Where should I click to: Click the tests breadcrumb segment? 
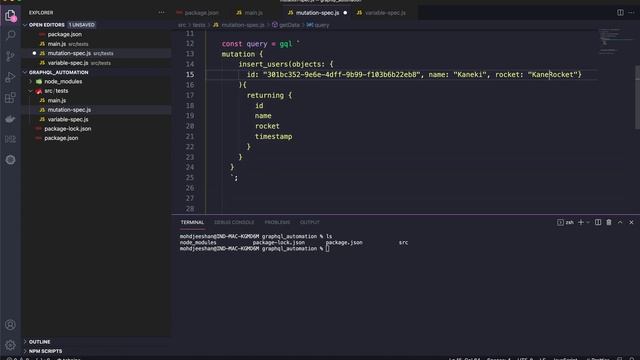point(199,25)
